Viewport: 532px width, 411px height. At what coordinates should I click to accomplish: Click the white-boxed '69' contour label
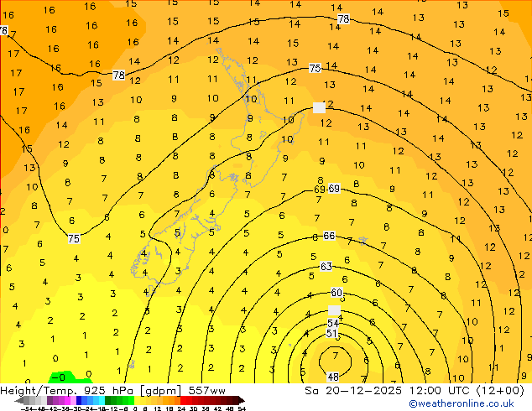tap(334, 189)
